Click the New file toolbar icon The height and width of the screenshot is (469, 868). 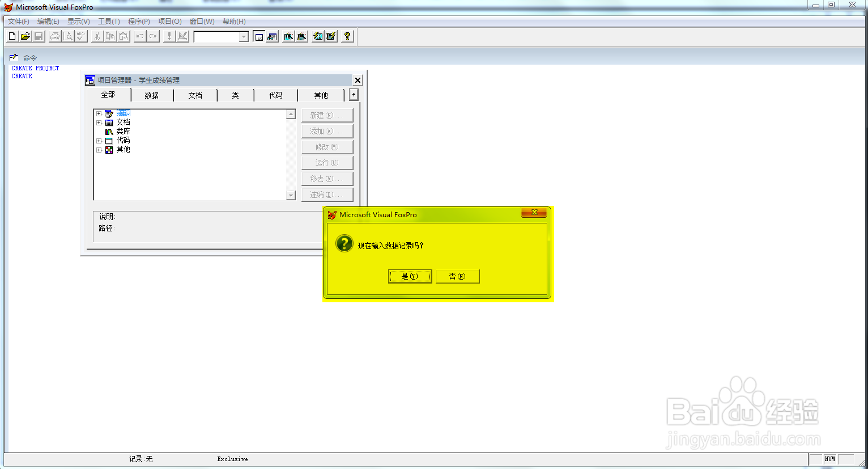click(12, 36)
